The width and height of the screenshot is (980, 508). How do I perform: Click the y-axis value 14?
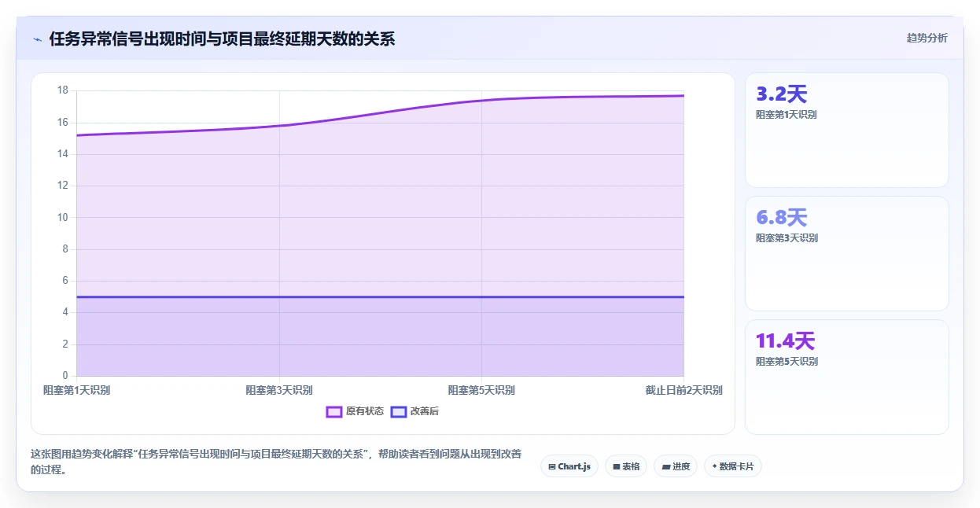63,154
